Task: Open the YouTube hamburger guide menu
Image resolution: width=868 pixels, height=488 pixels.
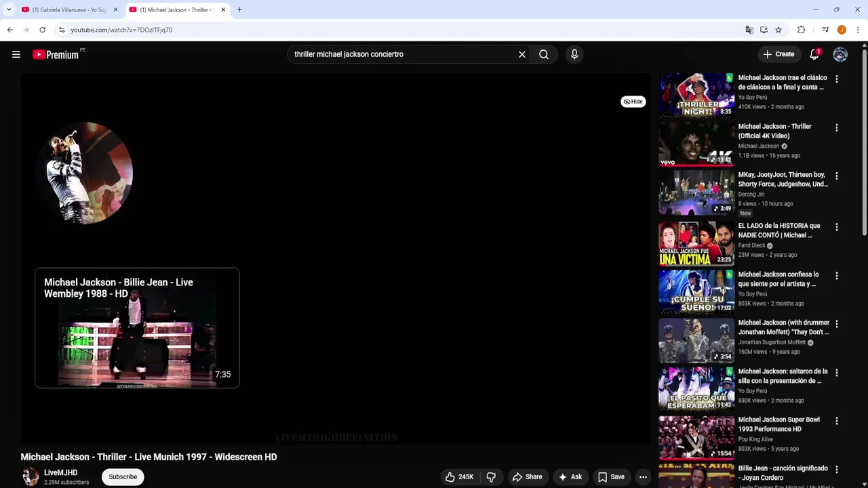Action: click(16, 54)
